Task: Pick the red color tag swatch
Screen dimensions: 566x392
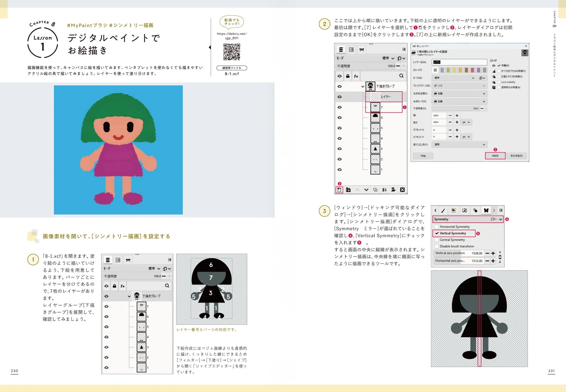Action: 472,70
